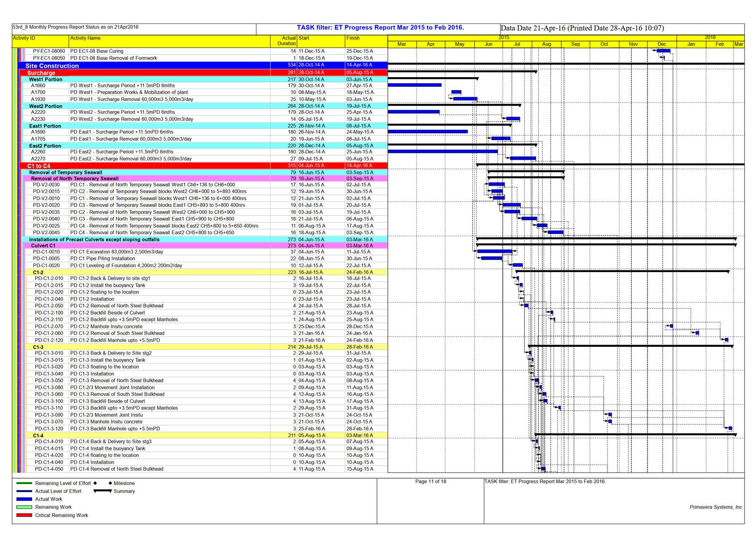Click the Milestone diamond symbol in legend
The width and height of the screenshot is (756, 535).
pyautogui.click(x=110, y=483)
